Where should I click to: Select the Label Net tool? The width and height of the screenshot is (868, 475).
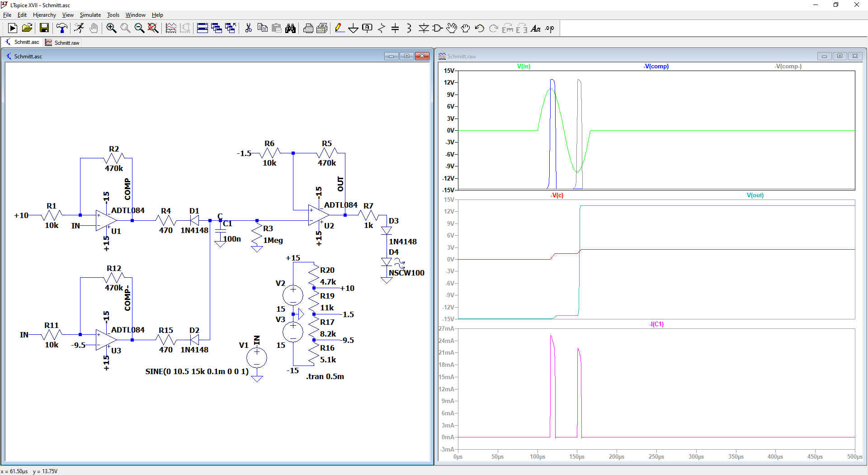[368, 28]
